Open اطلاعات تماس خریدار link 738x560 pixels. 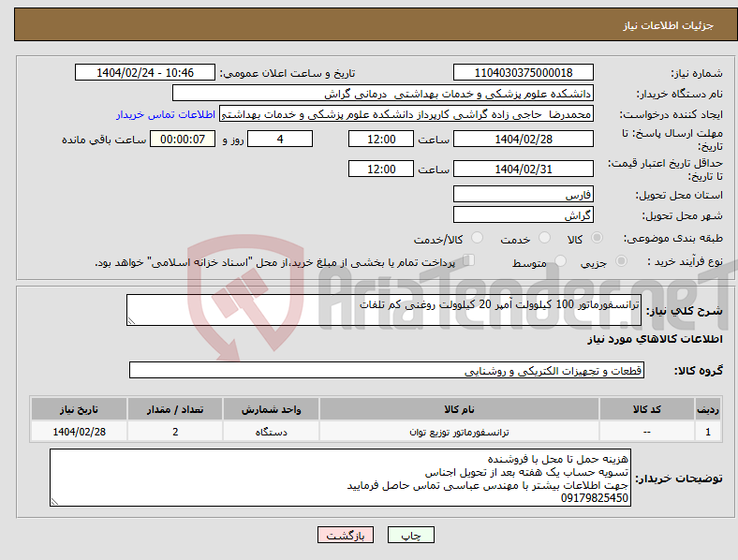(x=166, y=114)
